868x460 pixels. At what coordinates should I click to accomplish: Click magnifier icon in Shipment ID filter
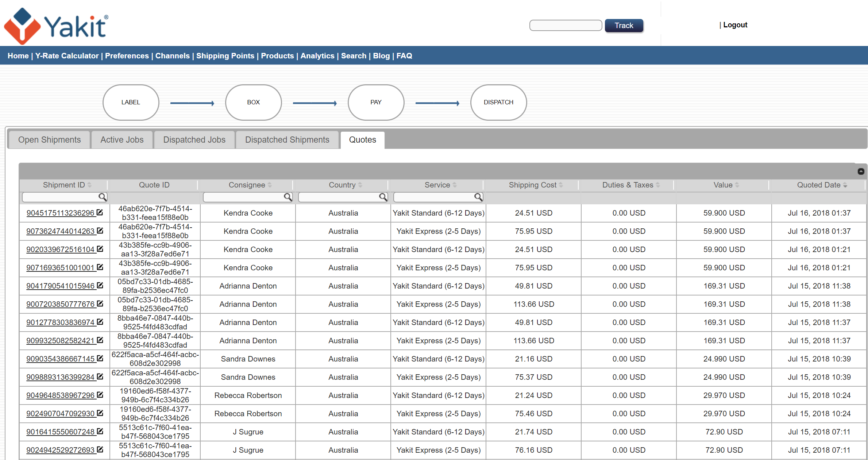tap(103, 197)
